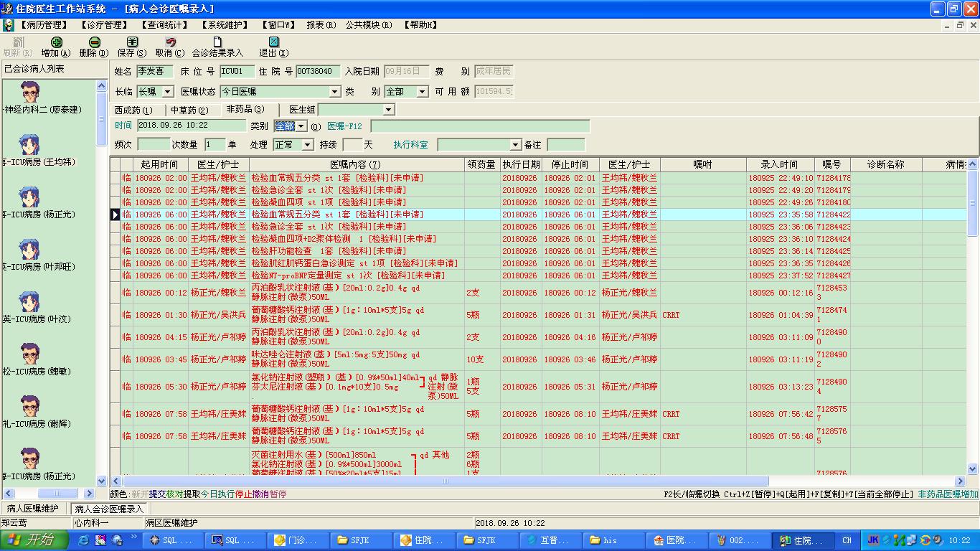The image size is (980, 551).
Task: Switch to the 中草药(2) tab
Action: pyautogui.click(x=189, y=110)
